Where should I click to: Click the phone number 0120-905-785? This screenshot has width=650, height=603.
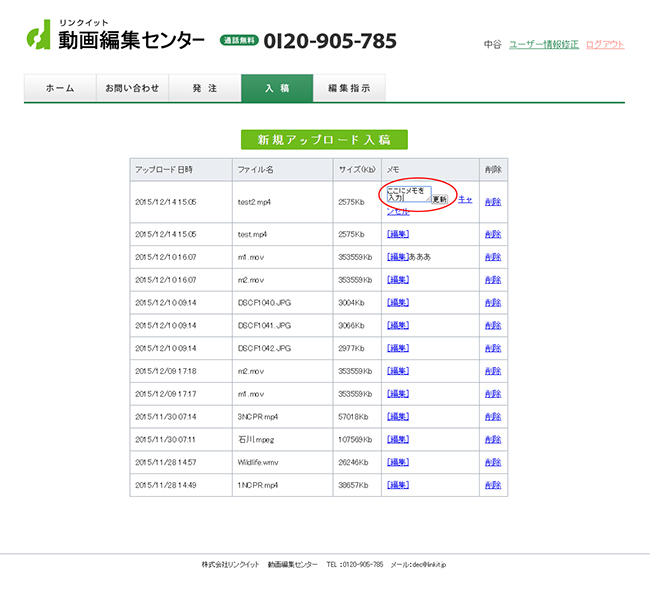[330, 41]
